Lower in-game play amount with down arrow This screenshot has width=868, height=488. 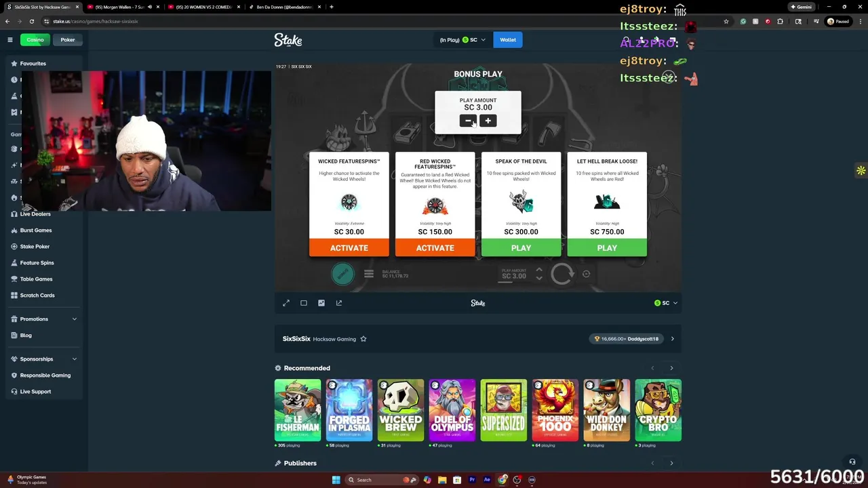coord(539,278)
